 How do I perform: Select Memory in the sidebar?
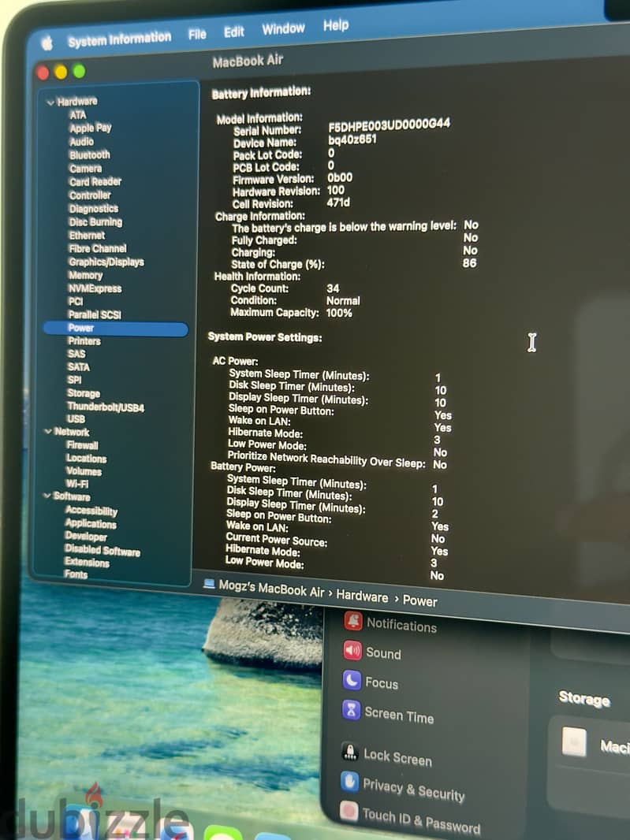click(85, 275)
